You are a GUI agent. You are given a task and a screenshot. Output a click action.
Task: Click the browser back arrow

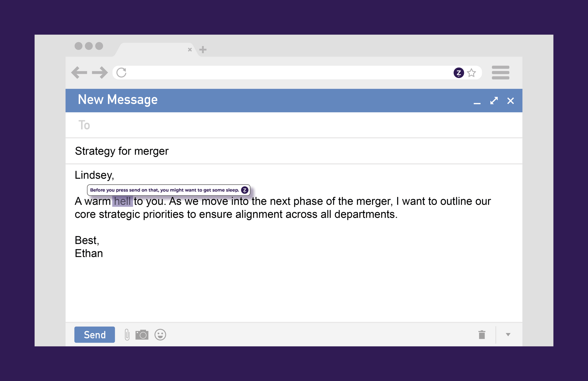click(79, 73)
